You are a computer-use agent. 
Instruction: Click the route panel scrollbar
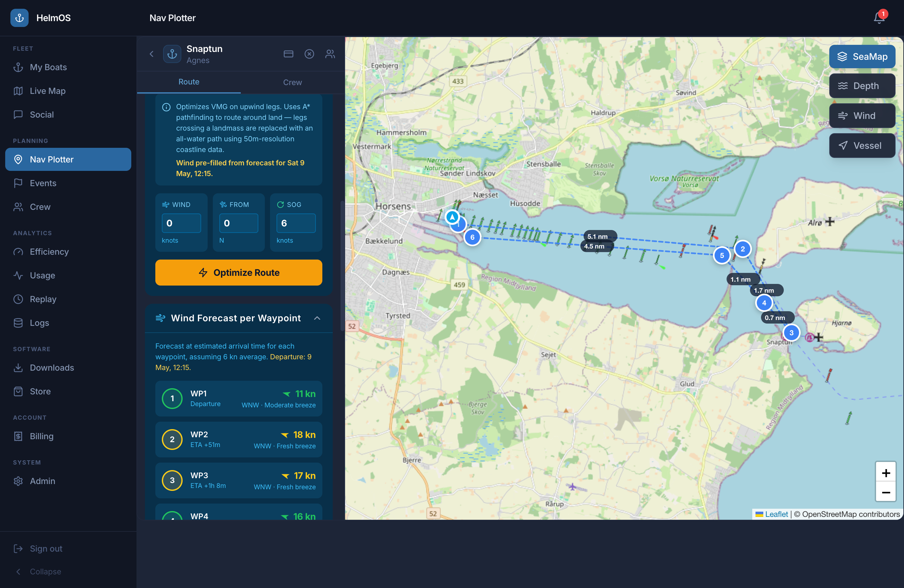pyautogui.click(x=342, y=266)
